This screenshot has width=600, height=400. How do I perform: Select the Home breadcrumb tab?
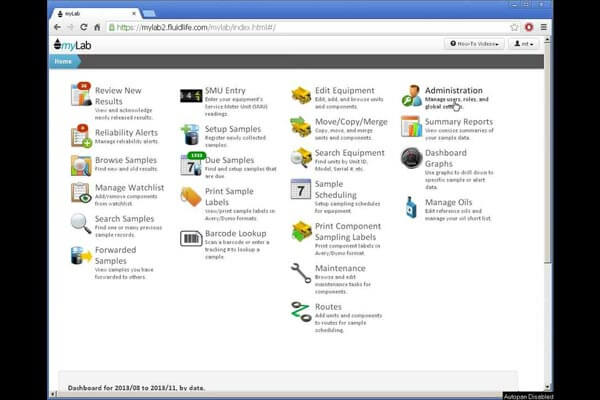63,61
